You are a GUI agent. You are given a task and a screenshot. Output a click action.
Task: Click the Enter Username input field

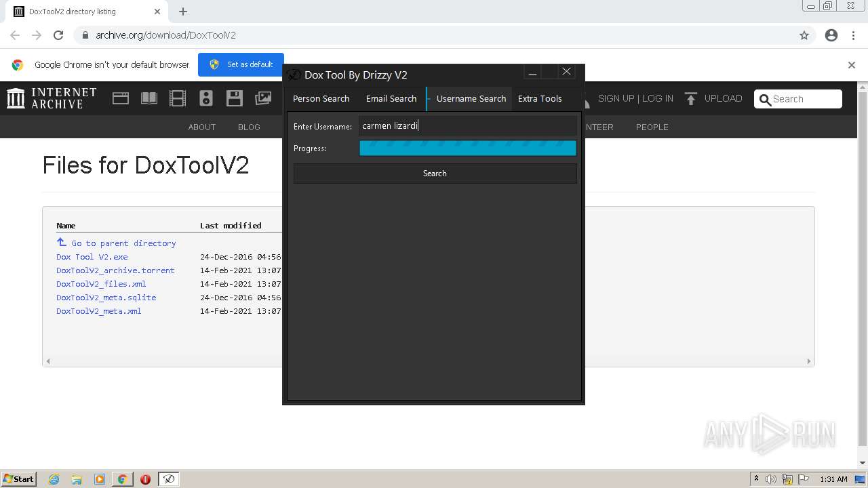[x=468, y=125]
